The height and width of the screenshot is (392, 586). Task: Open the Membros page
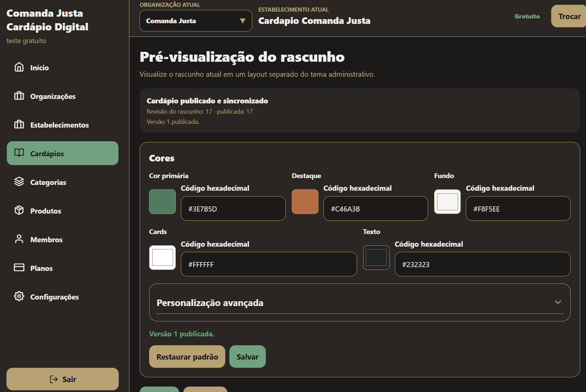[62, 239]
